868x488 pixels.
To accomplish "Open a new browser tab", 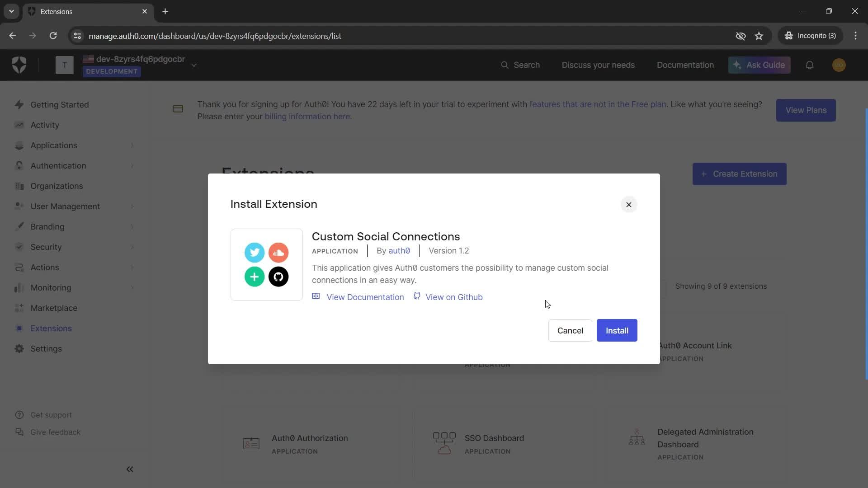I will point(165,11).
